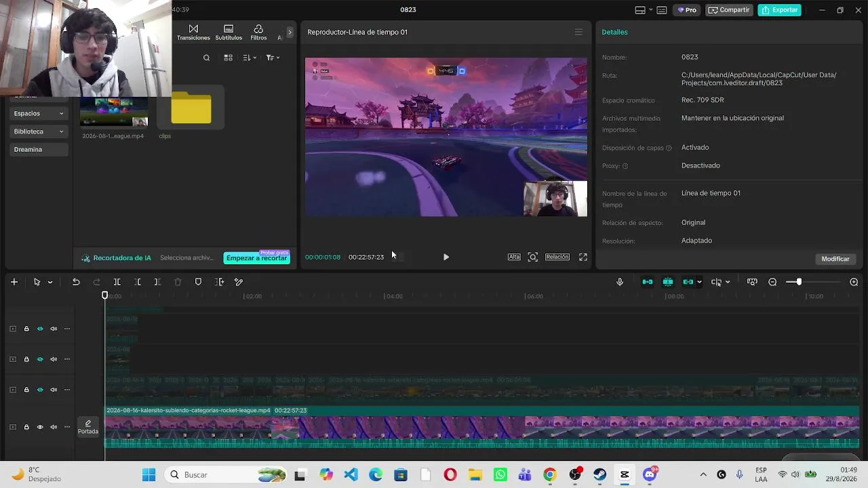Change preview quality with Alta button
The image size is (868, 488).
click(x=514, y=257)
